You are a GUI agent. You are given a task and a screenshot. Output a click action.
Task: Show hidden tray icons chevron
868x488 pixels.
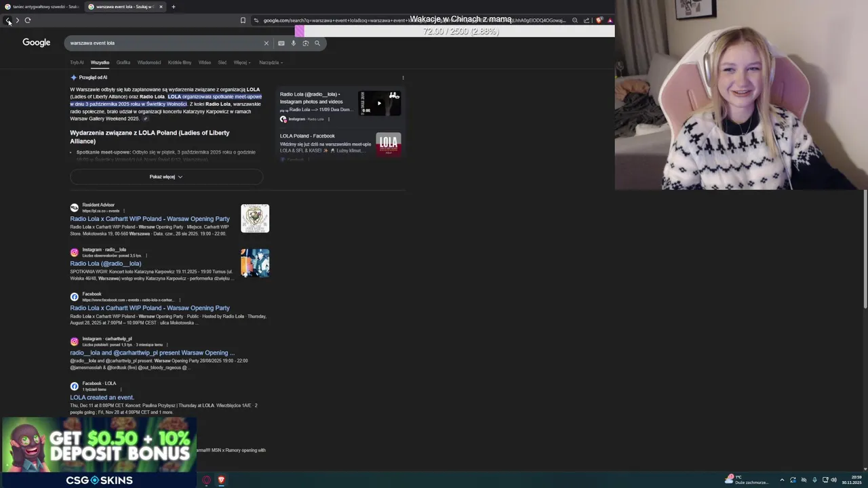(x=782, y=480)
